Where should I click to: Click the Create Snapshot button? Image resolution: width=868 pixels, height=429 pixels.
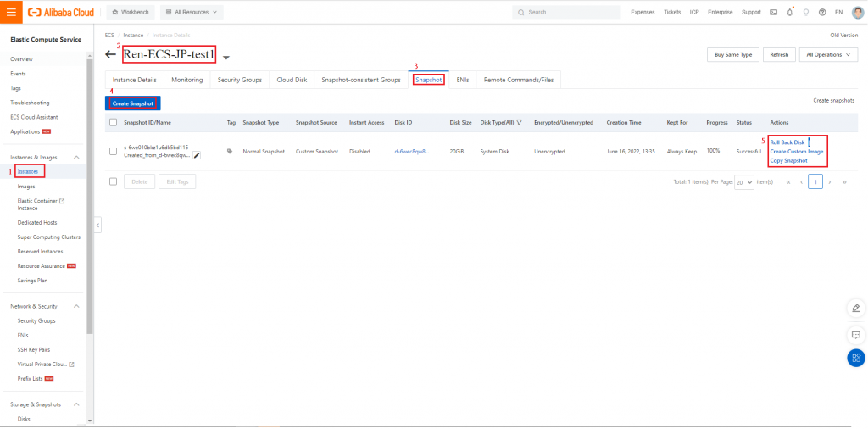tap(133, 103)
